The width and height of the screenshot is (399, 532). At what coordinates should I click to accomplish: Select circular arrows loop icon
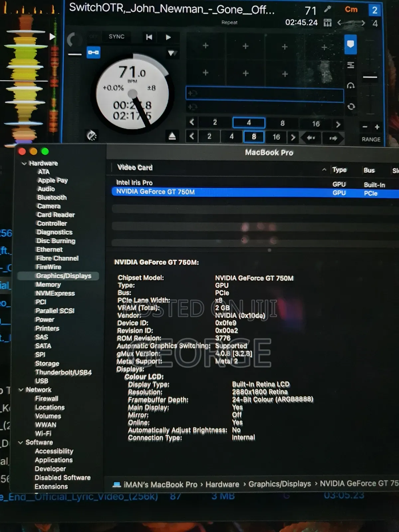[351, 107]
